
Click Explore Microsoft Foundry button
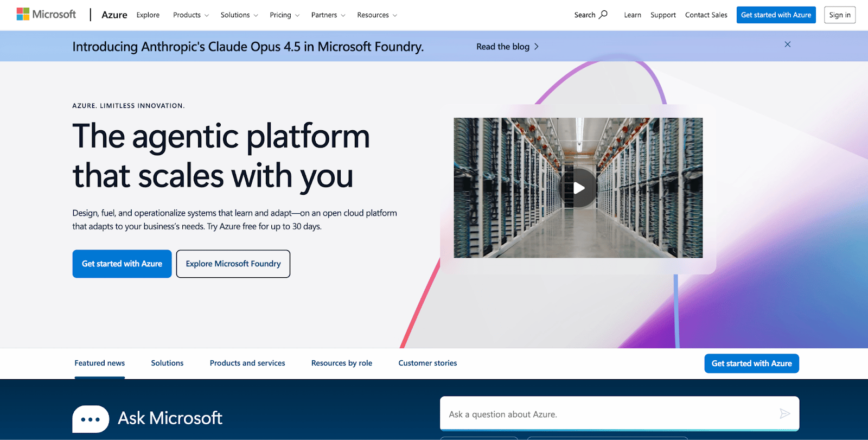tap(233, 264)
